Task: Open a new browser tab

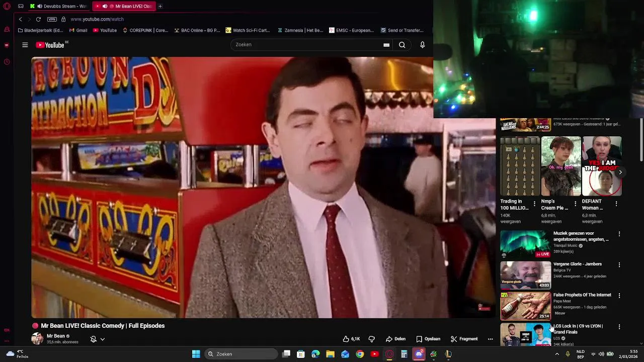Action: 160,6
